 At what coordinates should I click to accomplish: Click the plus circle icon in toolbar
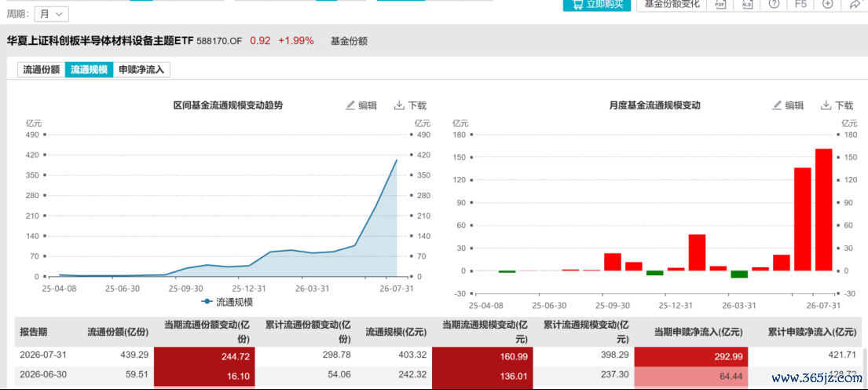click(x=828, y=5)
